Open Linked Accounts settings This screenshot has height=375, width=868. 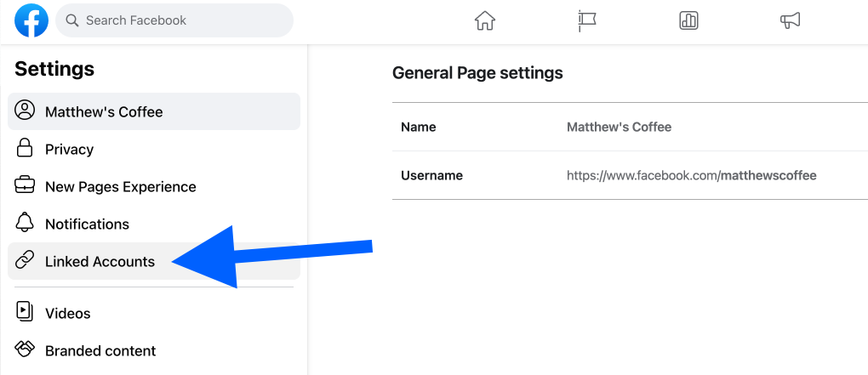coord(154,261)
